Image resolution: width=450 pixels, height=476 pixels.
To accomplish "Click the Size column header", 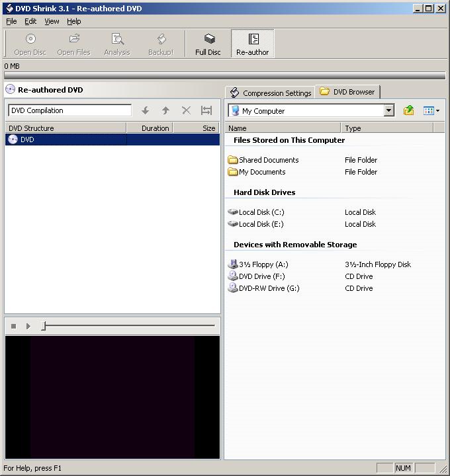I will coord(196,128).
